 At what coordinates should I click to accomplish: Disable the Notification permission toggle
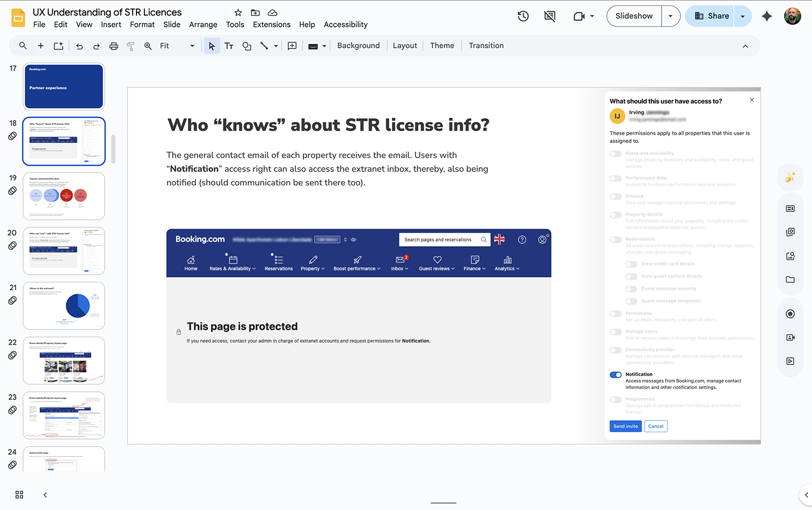tap(615, 375)
